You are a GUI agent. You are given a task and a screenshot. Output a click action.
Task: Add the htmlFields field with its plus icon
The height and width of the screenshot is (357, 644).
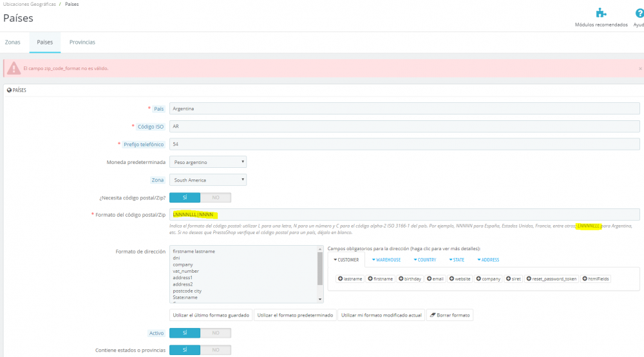(x=585, y=279)
